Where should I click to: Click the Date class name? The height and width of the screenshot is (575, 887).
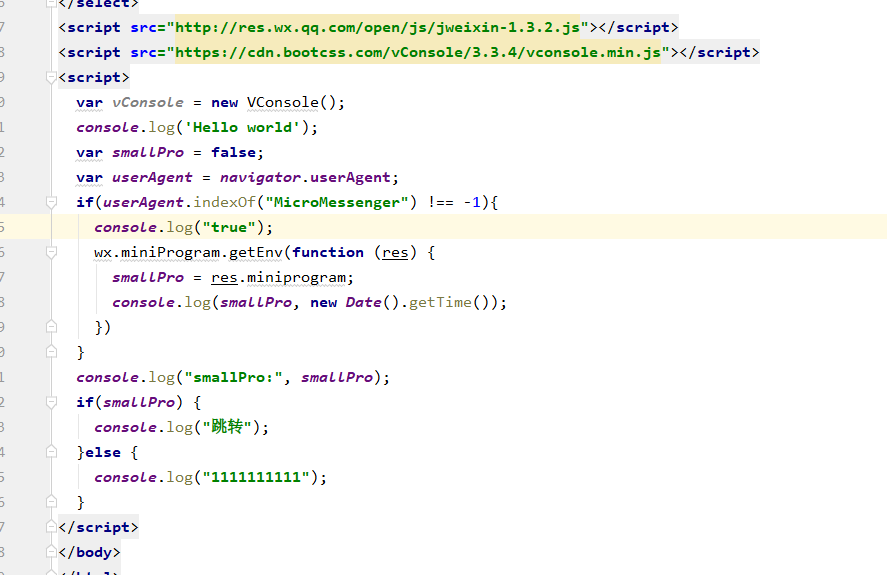coord(363,302)
